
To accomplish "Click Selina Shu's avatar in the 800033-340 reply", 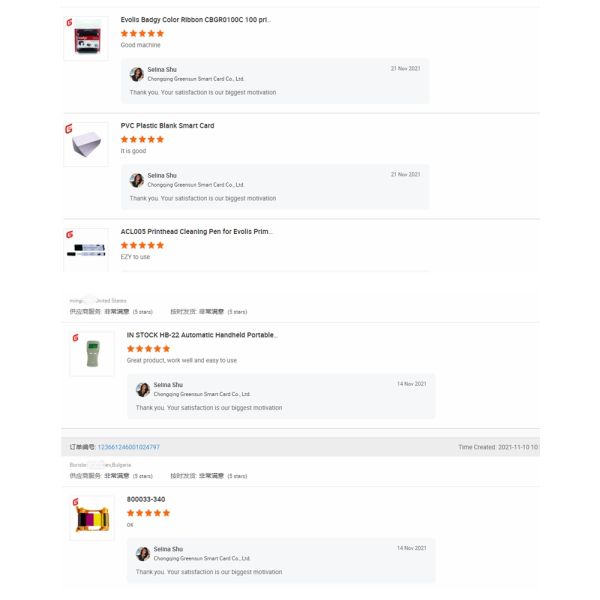I will point(143,553).
